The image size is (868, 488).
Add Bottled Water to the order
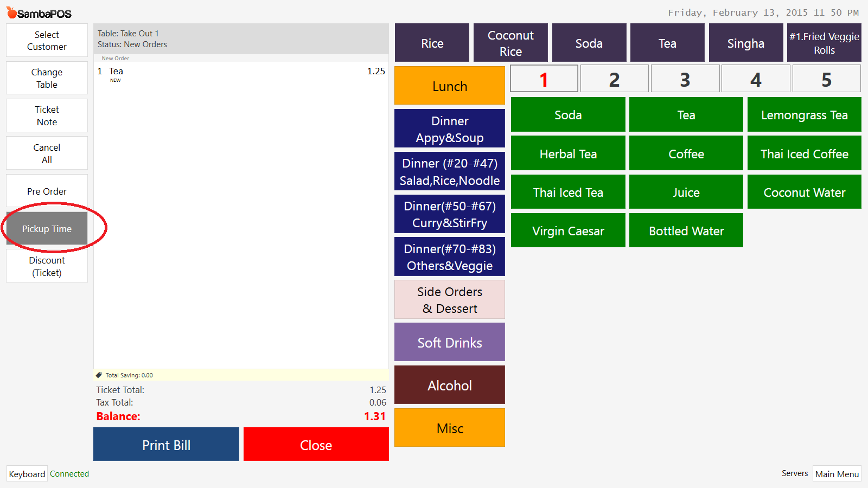click(x=686, y=231)
